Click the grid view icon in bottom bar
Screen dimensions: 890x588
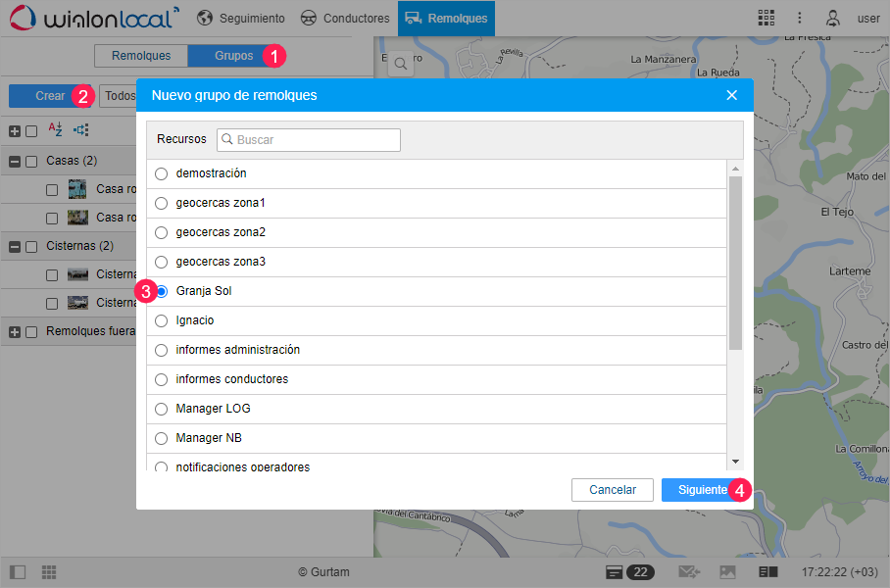tap(49, 572)
